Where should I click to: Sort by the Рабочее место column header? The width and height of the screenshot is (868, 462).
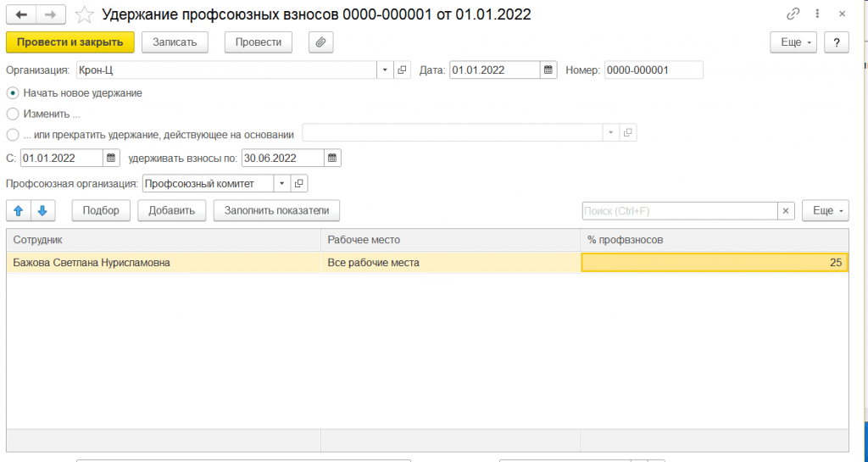(451, 240)
